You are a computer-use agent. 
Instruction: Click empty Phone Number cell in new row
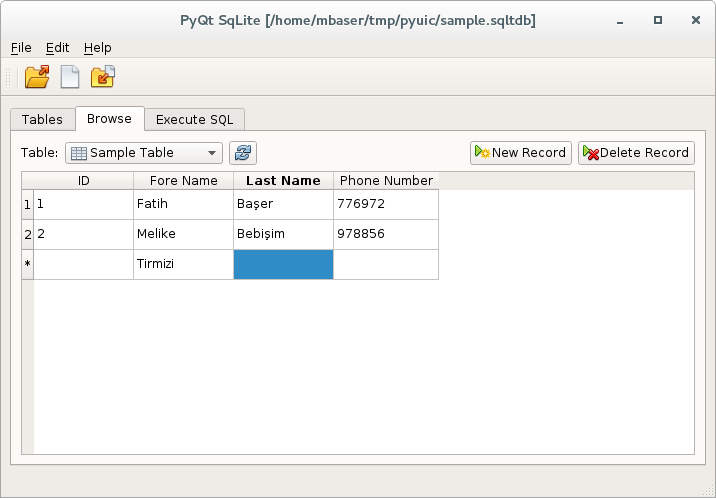click(386, 264)
